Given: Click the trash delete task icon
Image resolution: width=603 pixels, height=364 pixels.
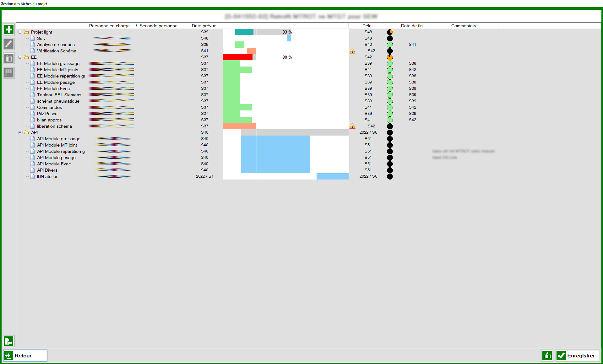Looking at the screenshot, I should (9, 58).
